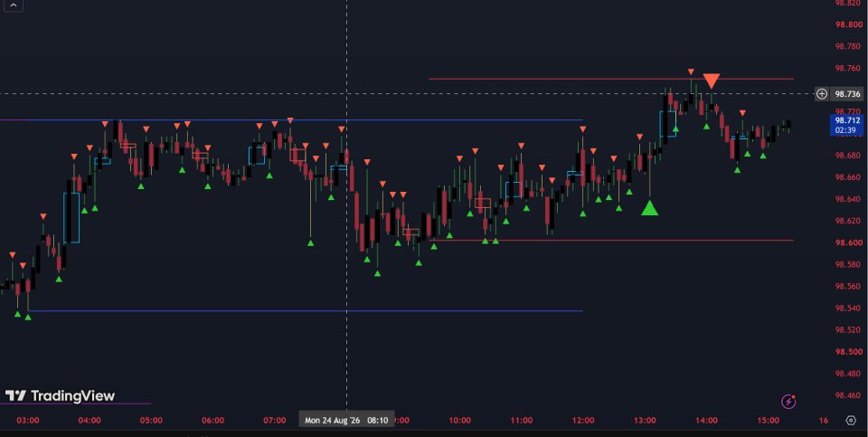Click the 15:00 time axis label

pyautogui.click(x=769, y=421)
